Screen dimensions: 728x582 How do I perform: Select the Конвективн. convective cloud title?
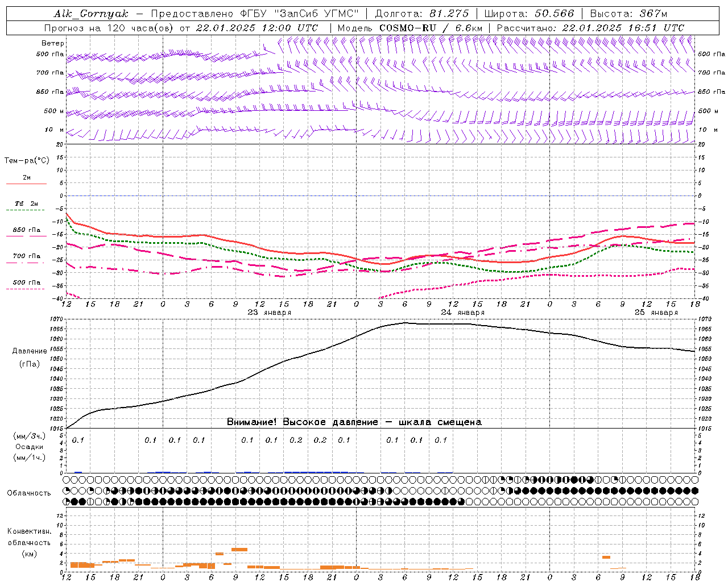coord(29,531)
